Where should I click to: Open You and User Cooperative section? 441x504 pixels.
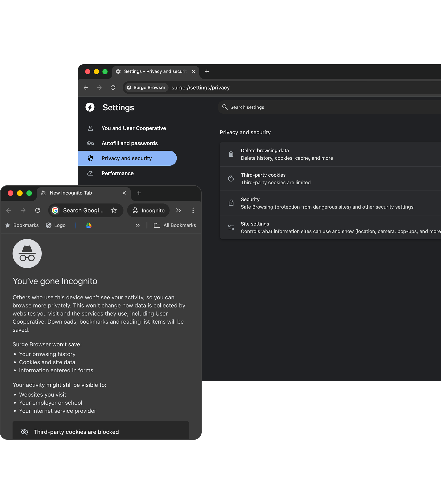(127, 128)
